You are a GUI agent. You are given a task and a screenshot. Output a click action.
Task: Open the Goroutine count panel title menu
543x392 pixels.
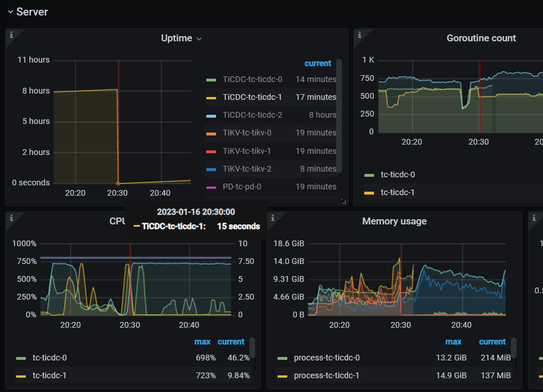click(x=482, y=38)
